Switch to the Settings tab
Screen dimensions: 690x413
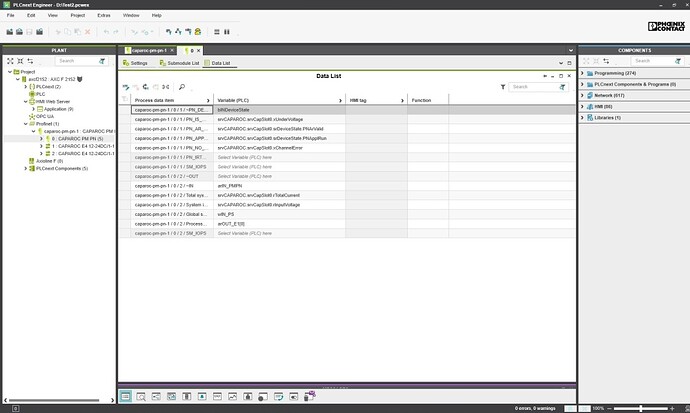pyautogui.click(x=136, y=63)
